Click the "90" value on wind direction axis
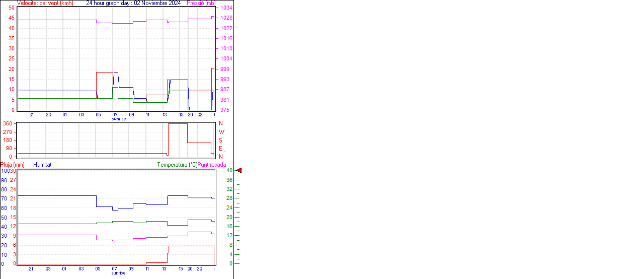This screenshot has width=644, height=279. point(9,149)
